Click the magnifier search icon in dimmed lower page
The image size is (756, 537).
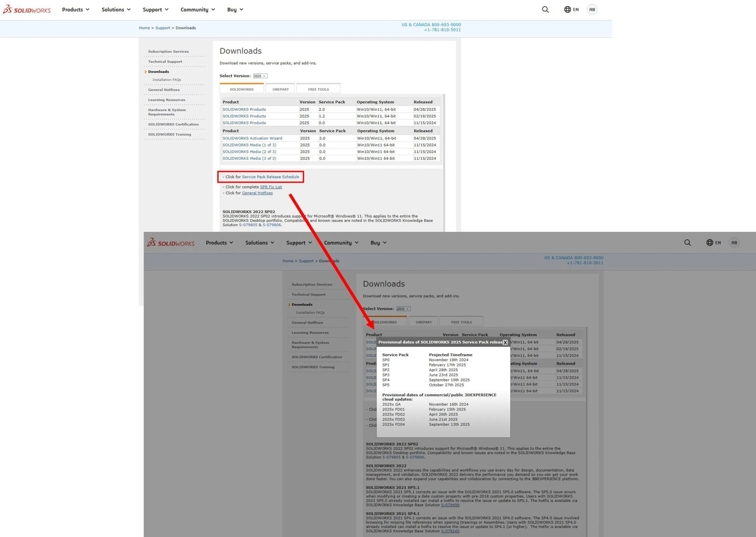click(687, 243)
